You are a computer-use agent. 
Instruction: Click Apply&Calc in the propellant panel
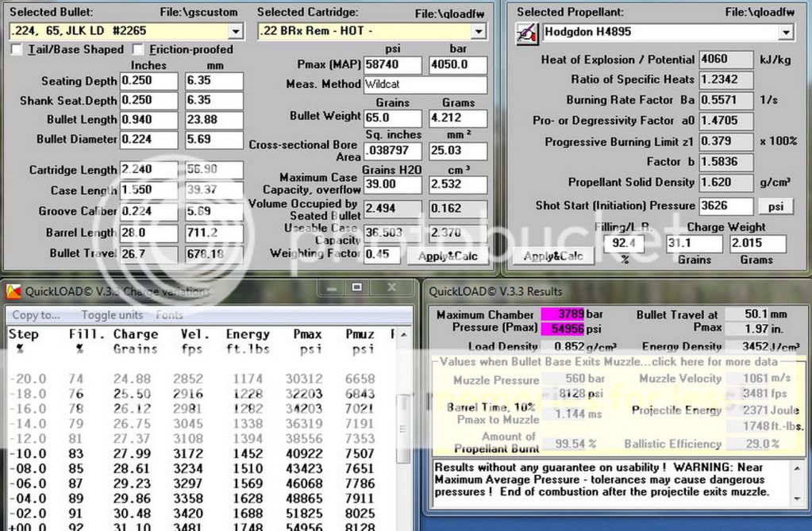point(553,256)
